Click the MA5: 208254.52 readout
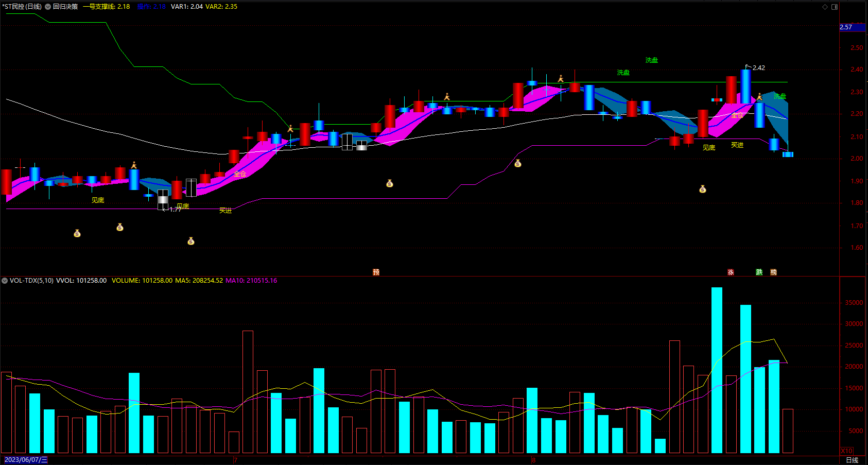 [199, 281]
